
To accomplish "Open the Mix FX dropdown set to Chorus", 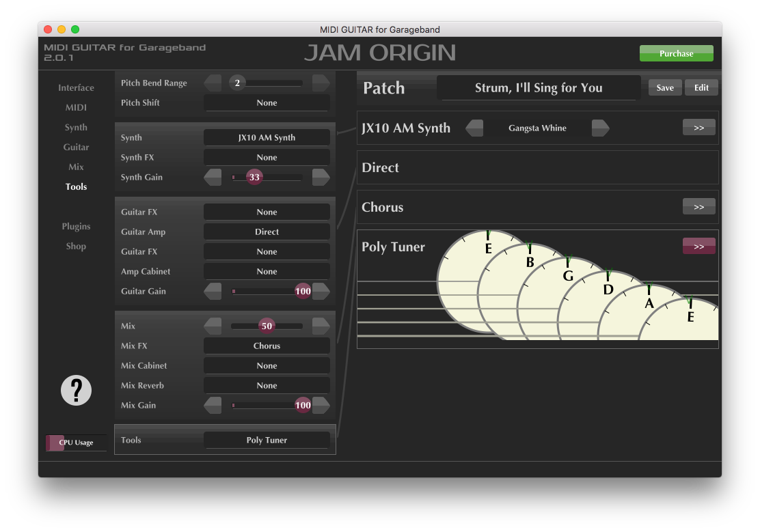I will [x=267, y=346].
